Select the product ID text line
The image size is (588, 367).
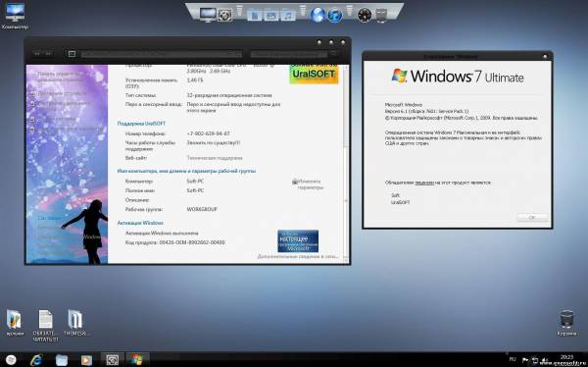click(175, 242)
